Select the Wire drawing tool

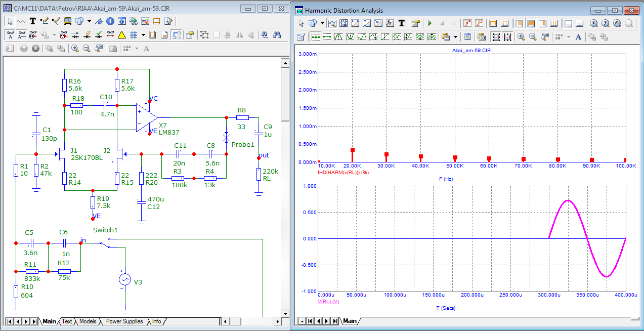coord(44,21)
